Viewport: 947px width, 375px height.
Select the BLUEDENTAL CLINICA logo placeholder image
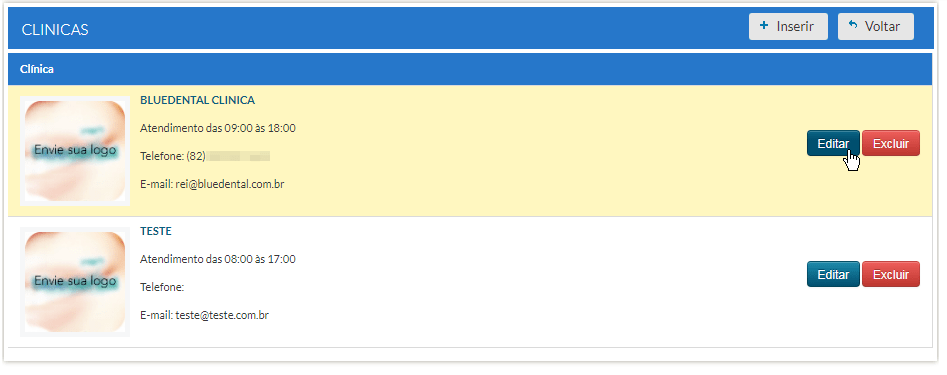(75, 151)
